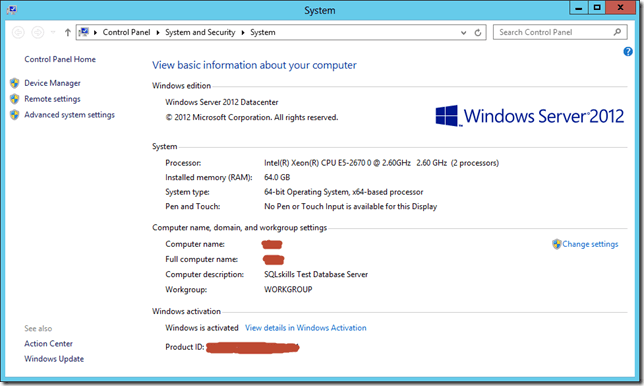Click the shield icon beside Device Manager

(14, 83)
